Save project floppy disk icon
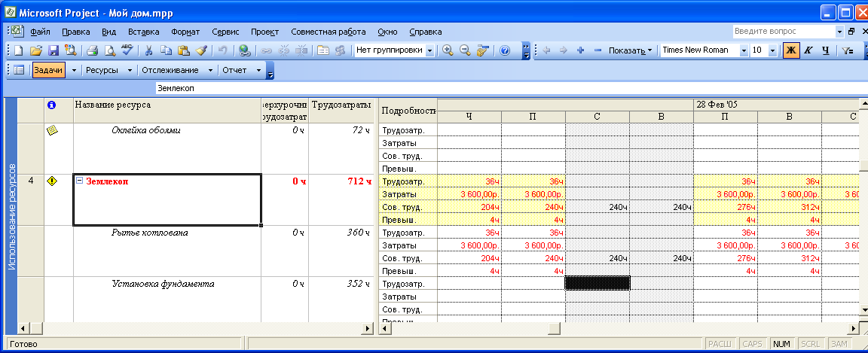This screenshot has height=353, width=868. tap(53, 50)
